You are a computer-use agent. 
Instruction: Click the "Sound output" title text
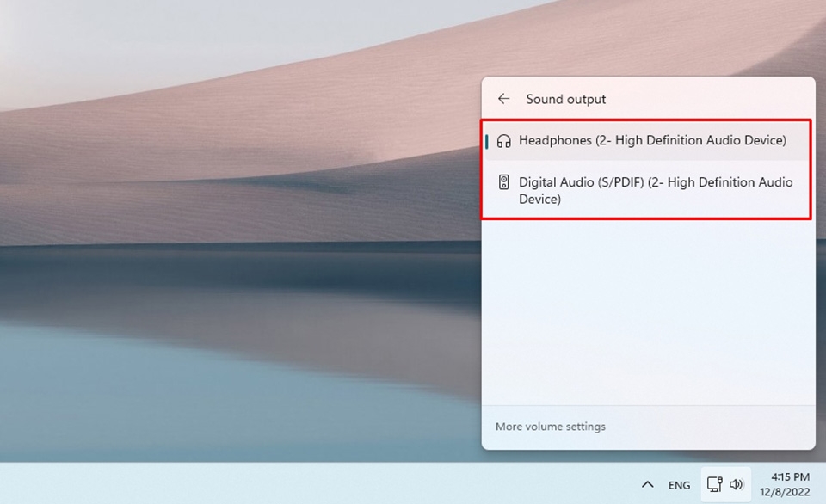(566, 99)
